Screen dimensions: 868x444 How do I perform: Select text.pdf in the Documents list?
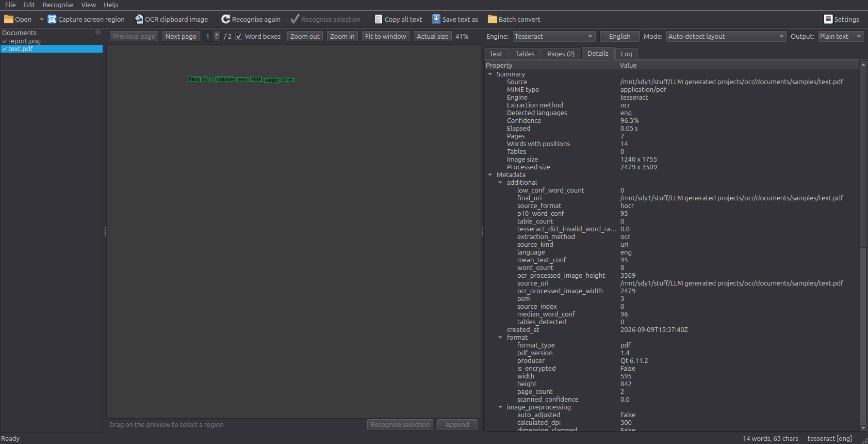[x=52, y=49]
